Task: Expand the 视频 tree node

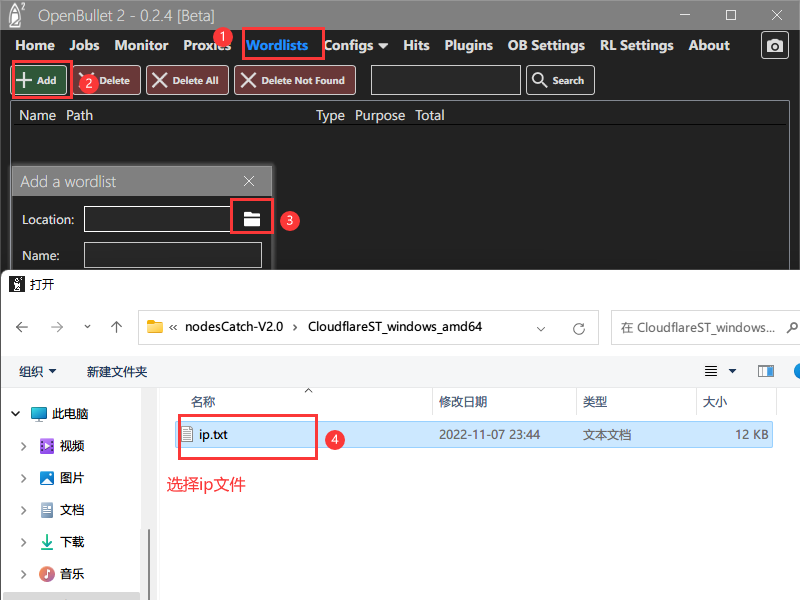Action: 23,446
